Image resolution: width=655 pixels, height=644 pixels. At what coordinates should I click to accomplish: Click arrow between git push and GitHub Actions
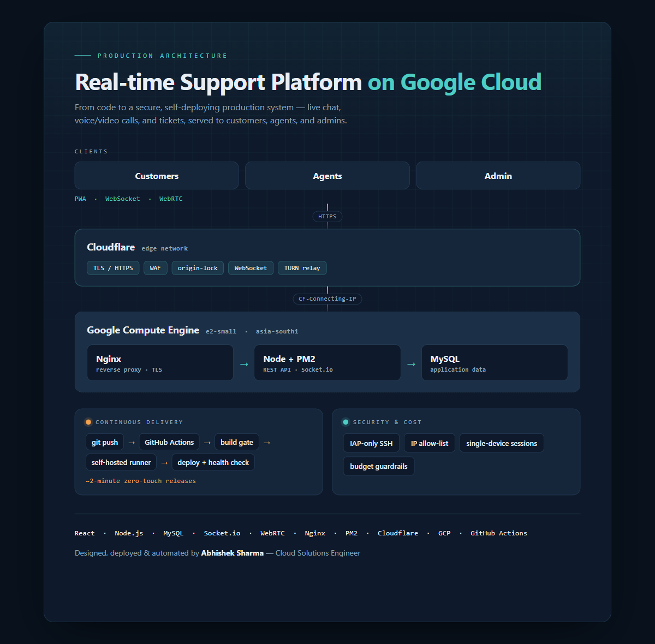tap(132, 443)
